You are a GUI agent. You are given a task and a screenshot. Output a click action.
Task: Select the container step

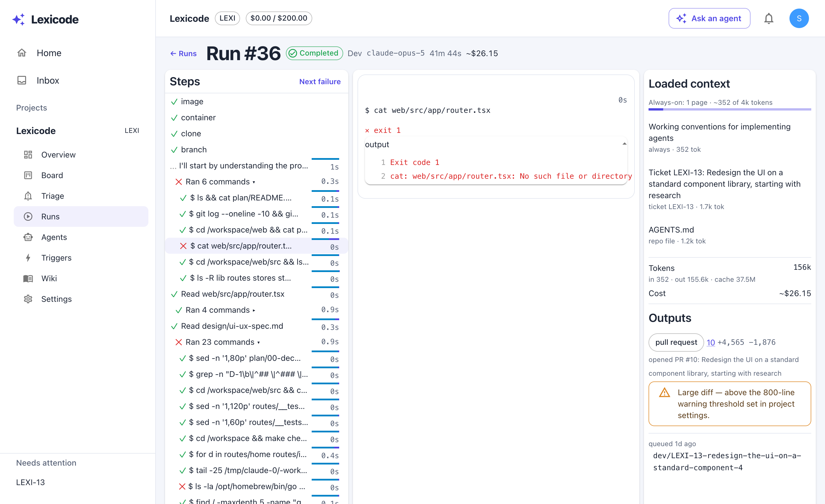click(256, 117)
